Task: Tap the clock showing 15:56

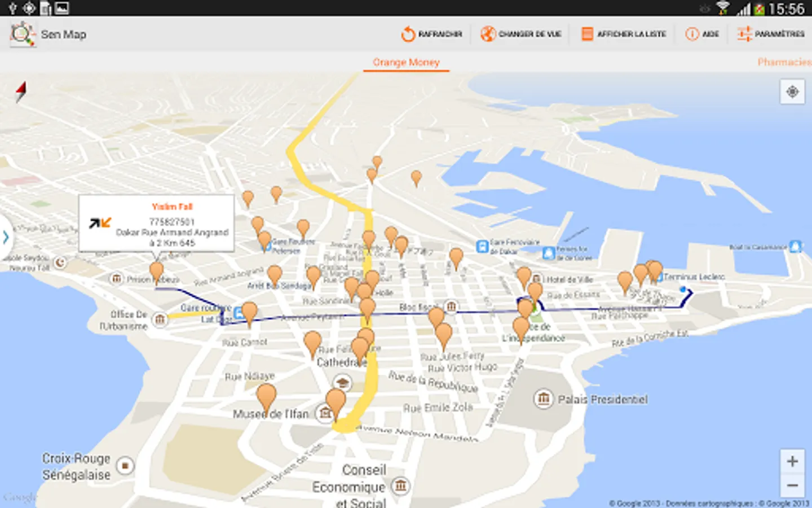Action: 786,8
